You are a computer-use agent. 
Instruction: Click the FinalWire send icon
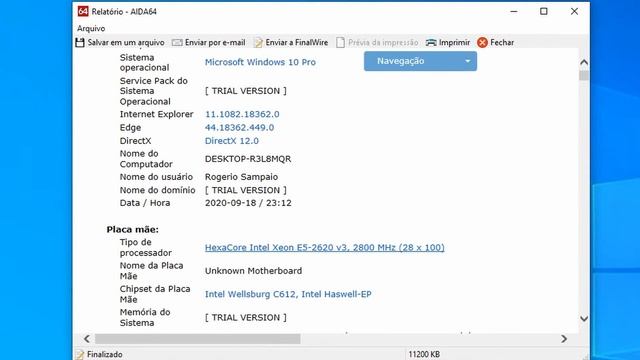[x=258, y=42]
